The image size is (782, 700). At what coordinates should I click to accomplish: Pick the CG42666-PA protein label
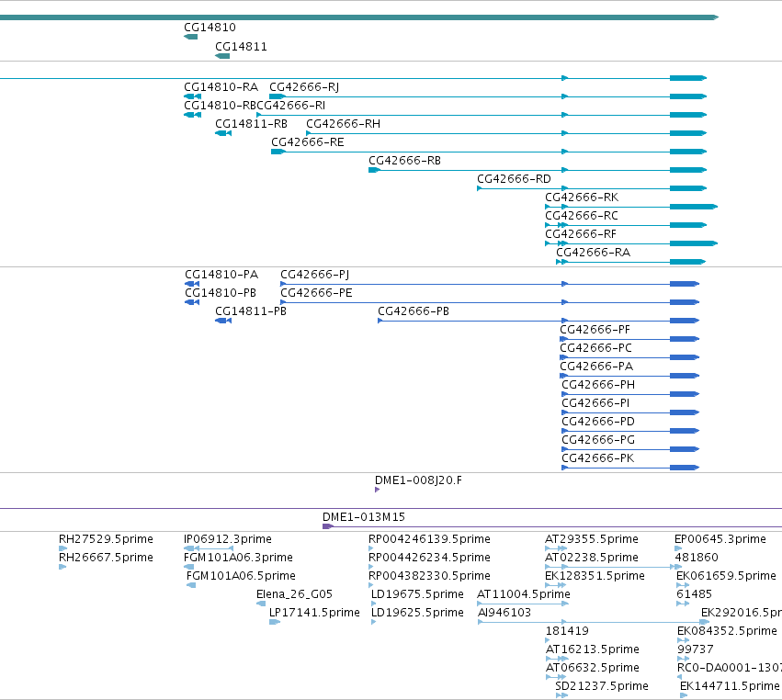click(x=596, y=367)
